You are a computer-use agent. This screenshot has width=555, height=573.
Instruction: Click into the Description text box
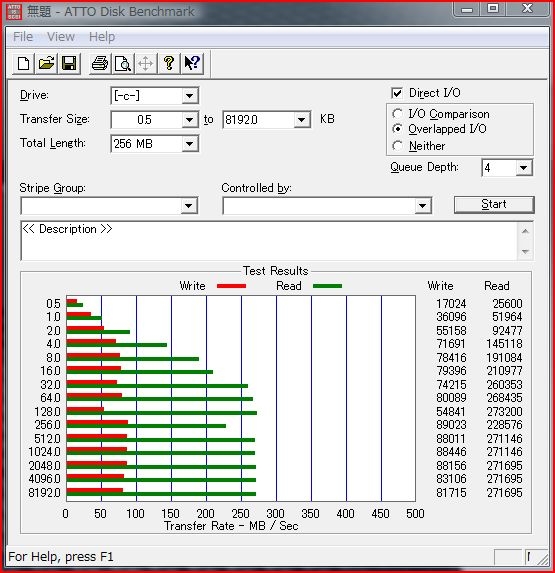pyautogui.click(x=269, y=241)
